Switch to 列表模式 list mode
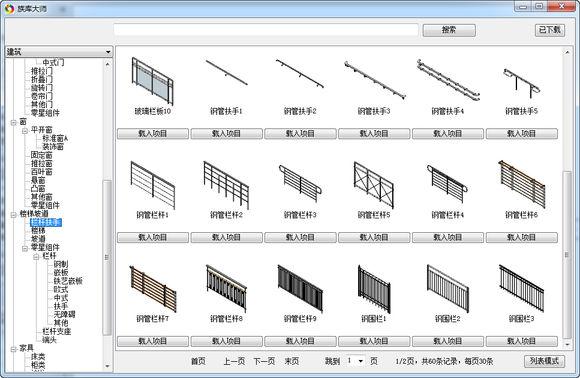The width and height of the screenshot is (580, 378). pos(544,361)
